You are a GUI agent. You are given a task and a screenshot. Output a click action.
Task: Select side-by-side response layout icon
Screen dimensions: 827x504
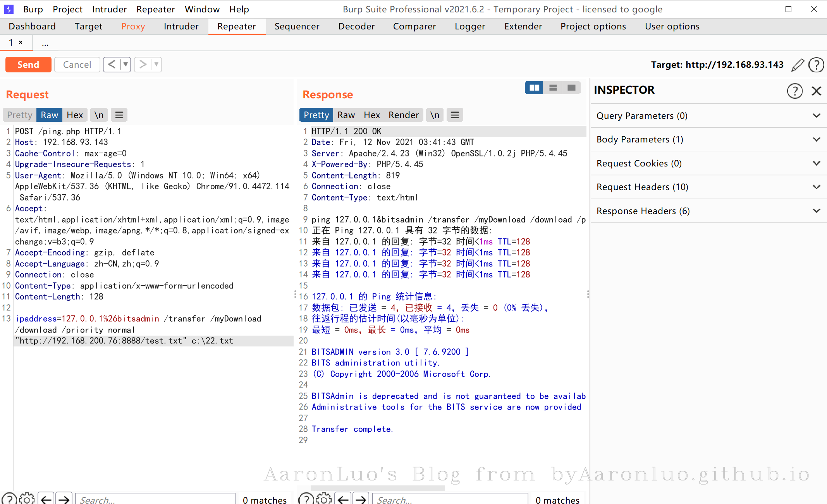click(x=534, y=88)
